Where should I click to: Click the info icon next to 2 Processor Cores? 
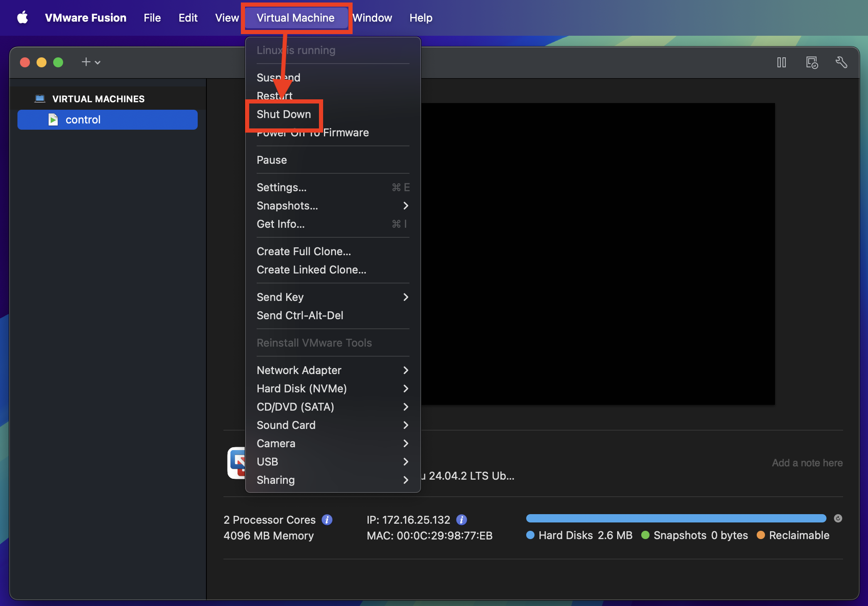coord(327,520)
